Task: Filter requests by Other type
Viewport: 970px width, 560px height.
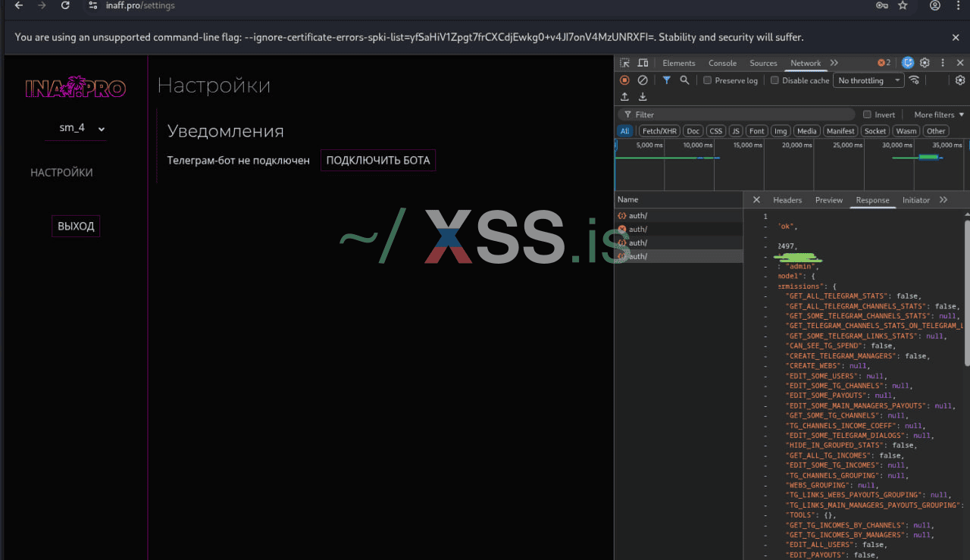Action: click(936, 131)
